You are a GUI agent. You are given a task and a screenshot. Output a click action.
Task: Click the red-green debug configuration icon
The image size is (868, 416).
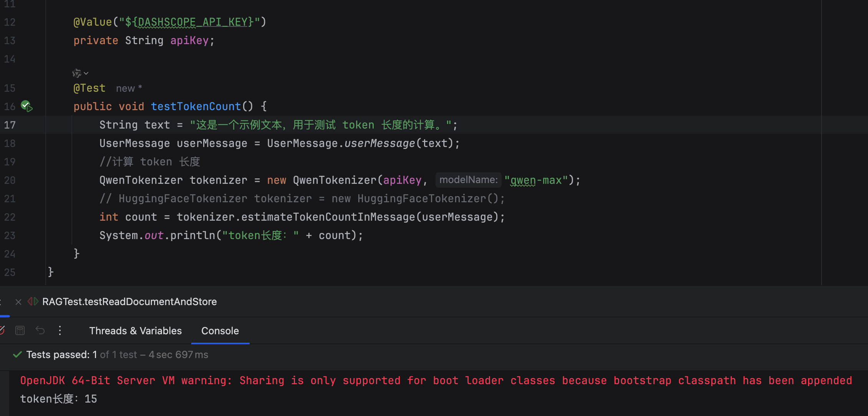pyautogui.click(x=33, y=302)
